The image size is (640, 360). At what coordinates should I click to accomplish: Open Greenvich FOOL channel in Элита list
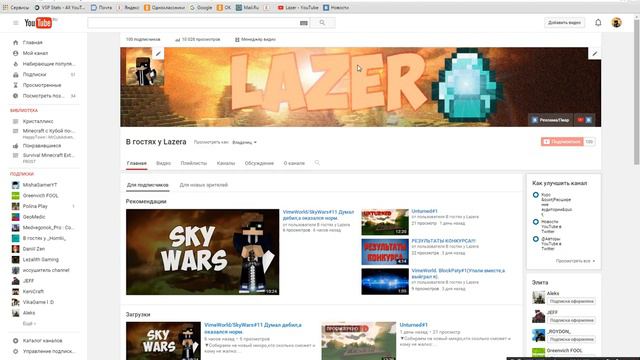point(564,351)
